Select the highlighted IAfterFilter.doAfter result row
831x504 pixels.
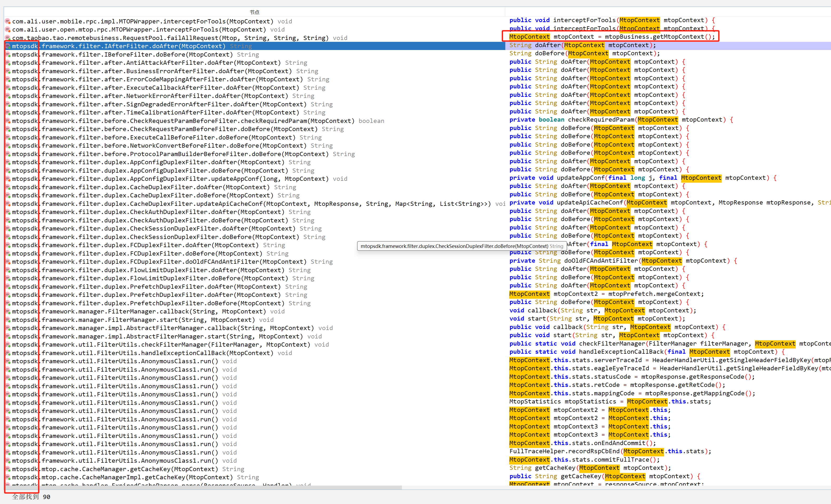[135, 46]
